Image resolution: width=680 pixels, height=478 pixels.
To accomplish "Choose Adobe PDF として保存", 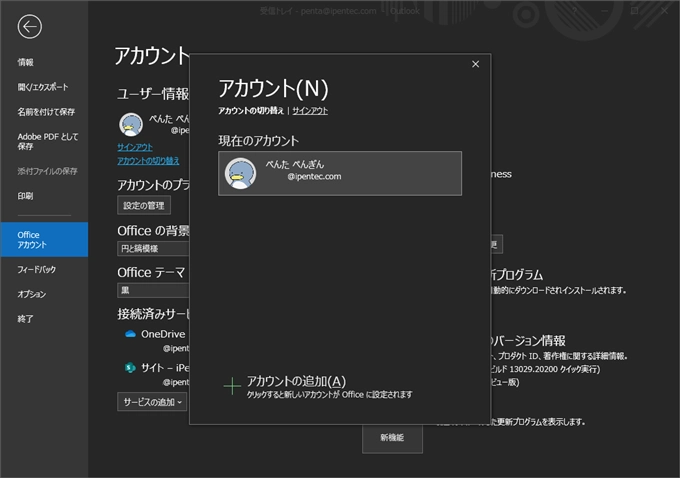I will coord(48,141).
